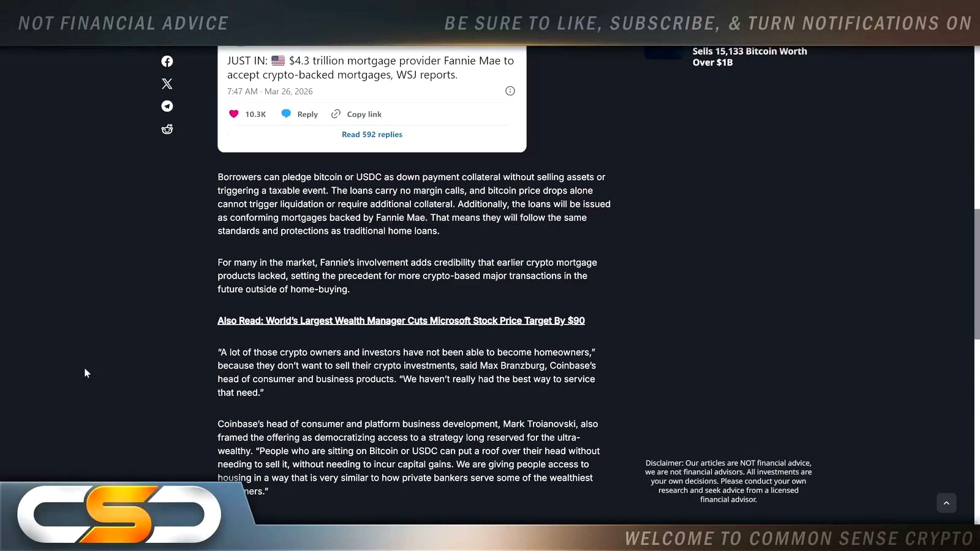Open the tweet info icon
The width and height of the screenshot is (980, 551).
(510, 91)
